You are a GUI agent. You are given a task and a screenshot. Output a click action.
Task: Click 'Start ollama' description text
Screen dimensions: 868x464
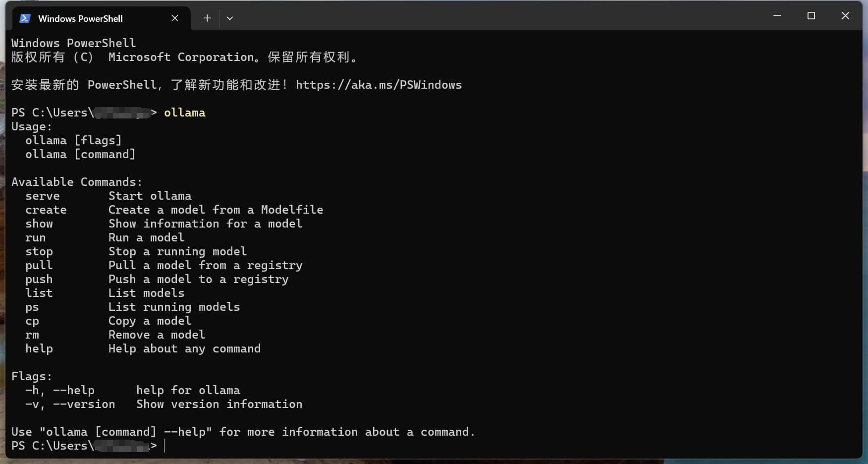(x=150, y=196)
